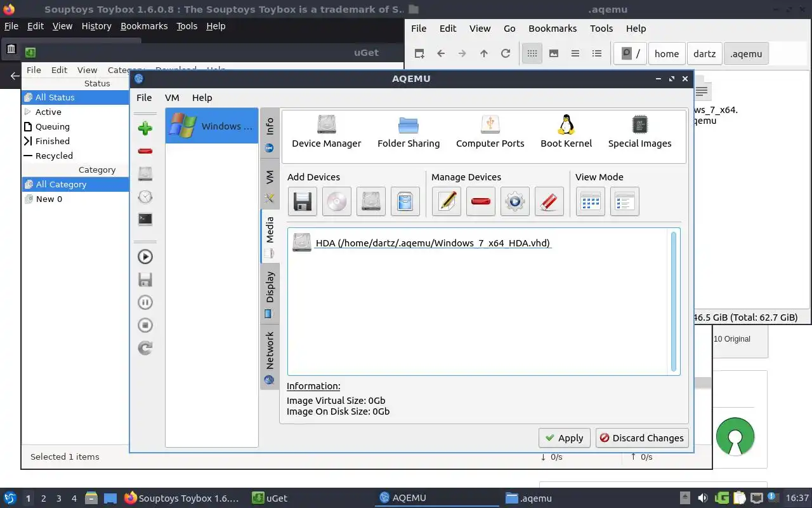Image resolution: width=812 pixels, height=508 pixels.
Task: Switch View Mode to list details
Action: (624, 202)
